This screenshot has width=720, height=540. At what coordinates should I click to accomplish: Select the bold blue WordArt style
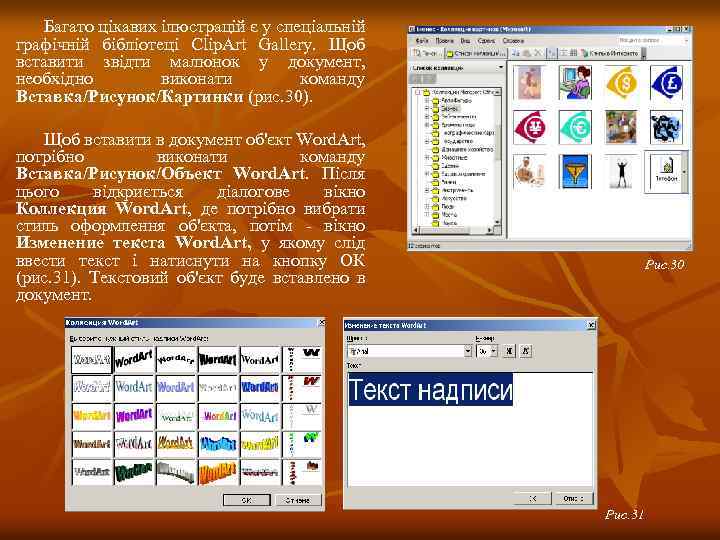[260, 388]
